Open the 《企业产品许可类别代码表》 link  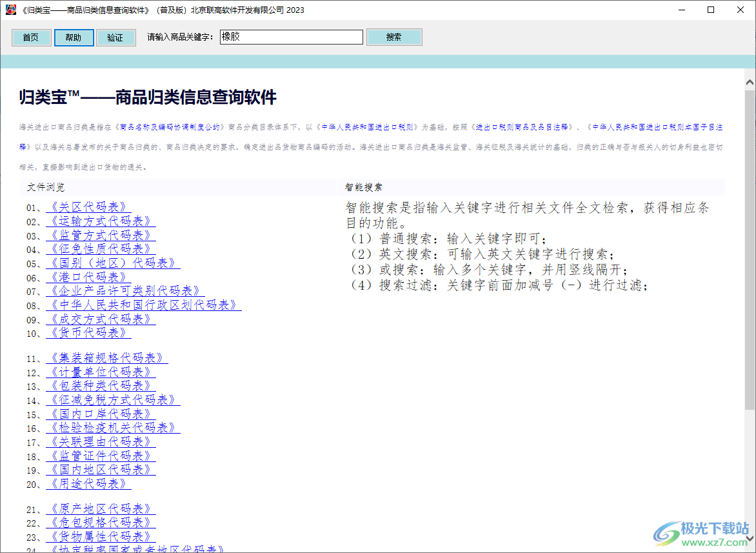125,291
